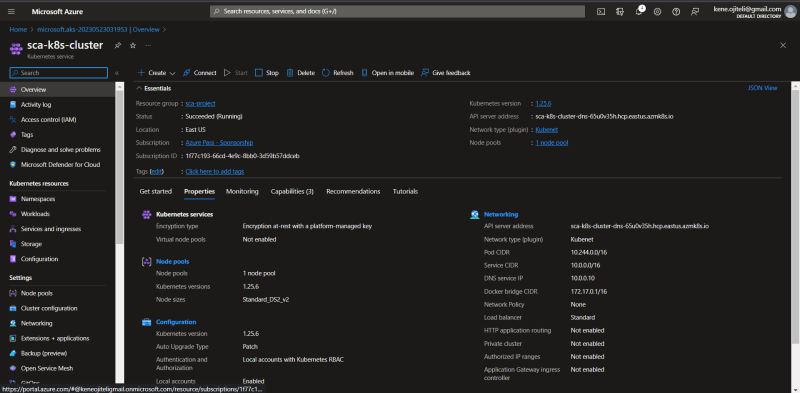Refresh the overview page
Image resolution: width=800 pixels, height=393 pixels.
(x=338, y=73)
